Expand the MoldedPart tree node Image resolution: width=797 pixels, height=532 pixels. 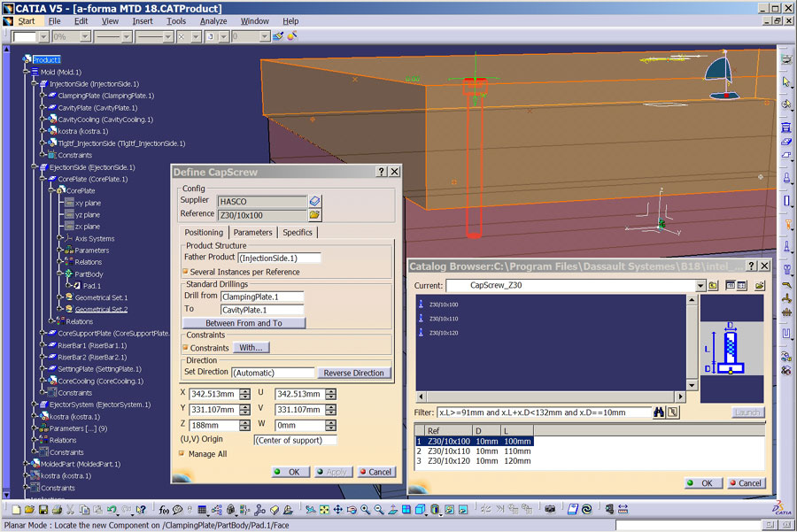coord(27,464)
